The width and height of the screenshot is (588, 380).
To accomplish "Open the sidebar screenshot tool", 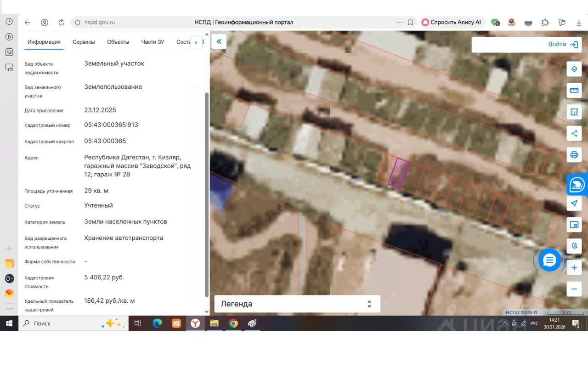I will click(x=9, y=68).
